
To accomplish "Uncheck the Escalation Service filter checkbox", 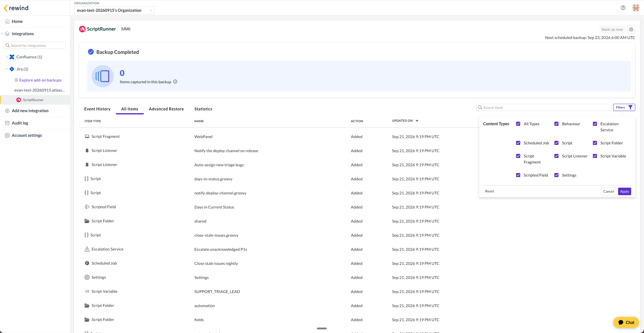I will click(595, 124).
